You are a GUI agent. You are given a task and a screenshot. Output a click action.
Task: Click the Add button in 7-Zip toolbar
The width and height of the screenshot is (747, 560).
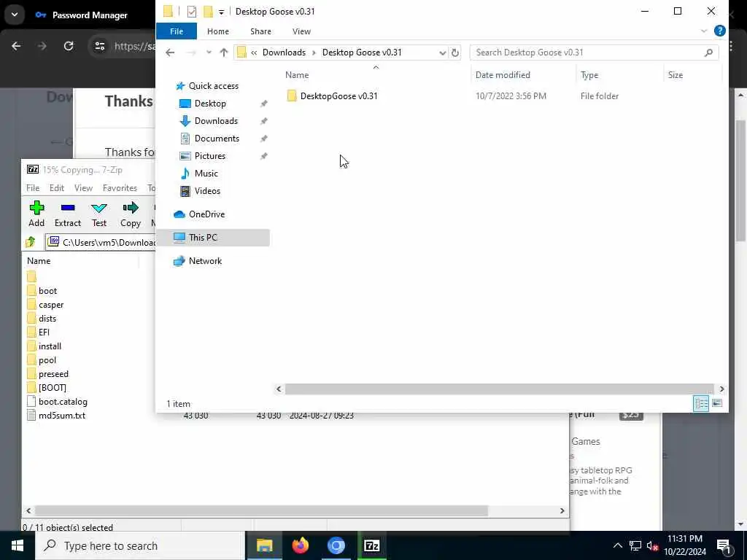(x=36, y=214)
